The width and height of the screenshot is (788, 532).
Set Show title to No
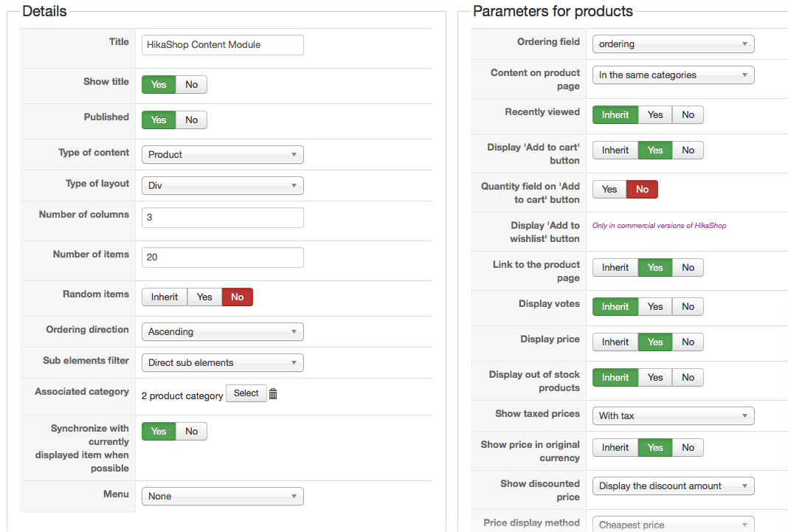point(192,85)
